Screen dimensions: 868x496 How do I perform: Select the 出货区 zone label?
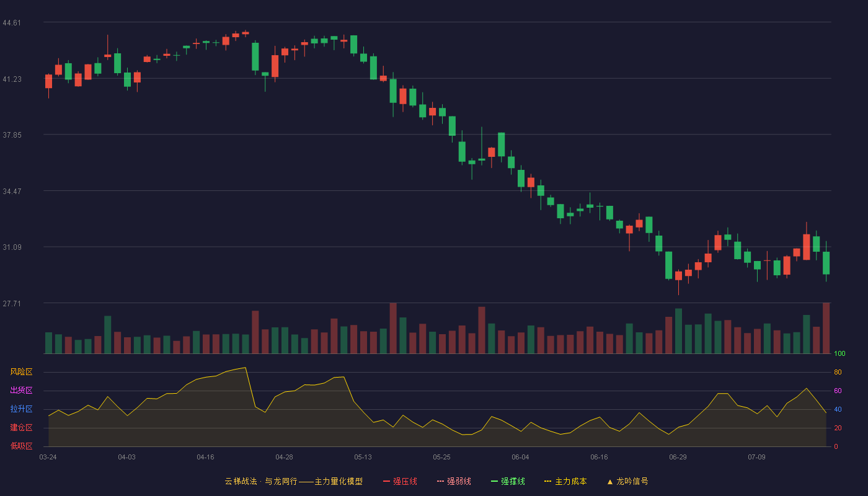(21, 391)
